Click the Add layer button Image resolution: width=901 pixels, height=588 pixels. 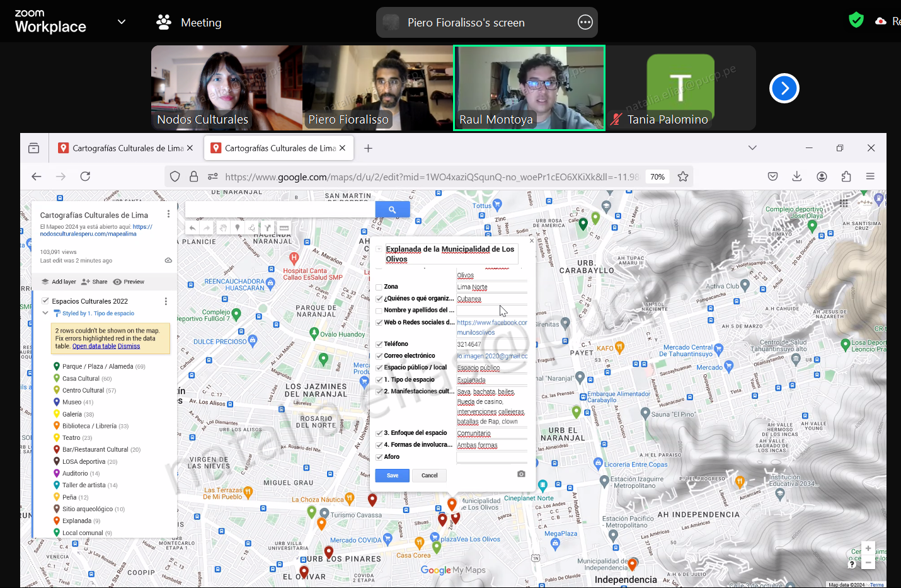[59, 282]
